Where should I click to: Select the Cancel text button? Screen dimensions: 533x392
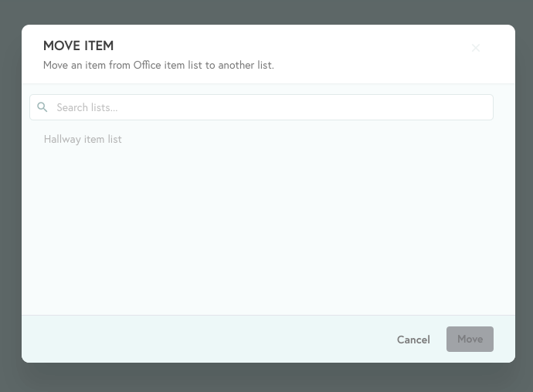tap(413, 340)
